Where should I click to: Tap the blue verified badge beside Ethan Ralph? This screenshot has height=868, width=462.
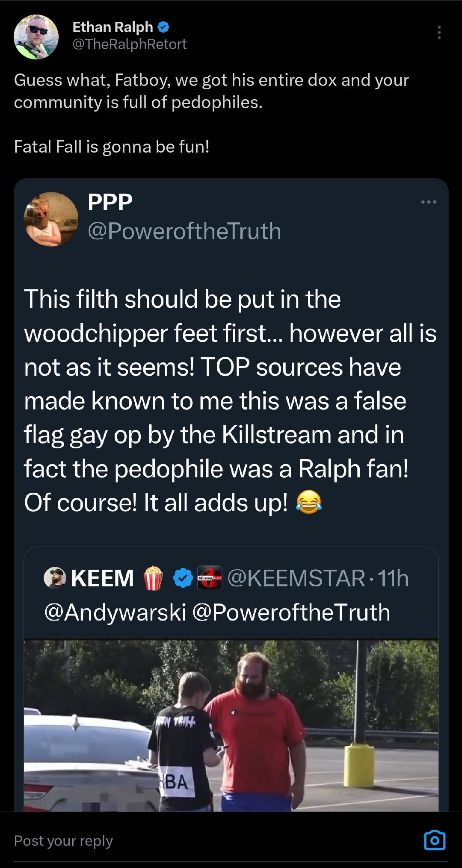click(x=163, y=27)
